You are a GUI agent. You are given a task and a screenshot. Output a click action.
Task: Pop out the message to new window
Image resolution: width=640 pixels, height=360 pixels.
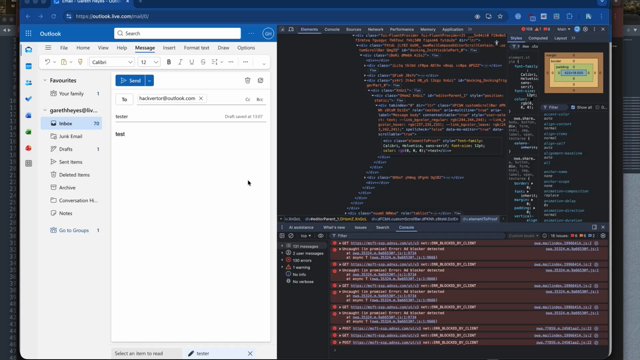pyautogui.click(x=260, y=80)
